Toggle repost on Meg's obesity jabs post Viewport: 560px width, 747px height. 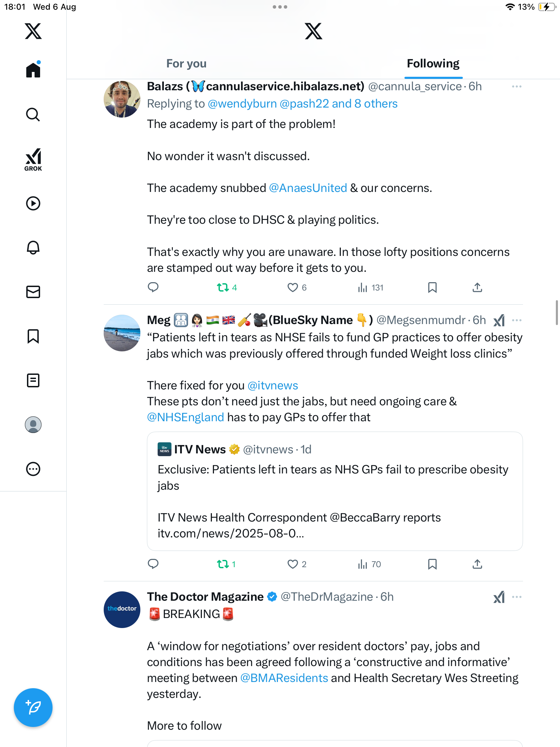pyautogui.click(x=223, y=564)
